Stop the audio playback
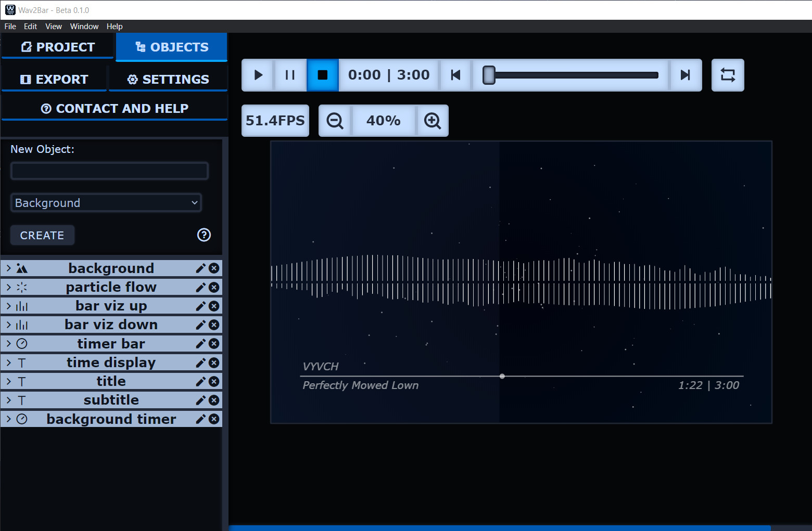Screen dimensions: 812x531 (323, 75)
